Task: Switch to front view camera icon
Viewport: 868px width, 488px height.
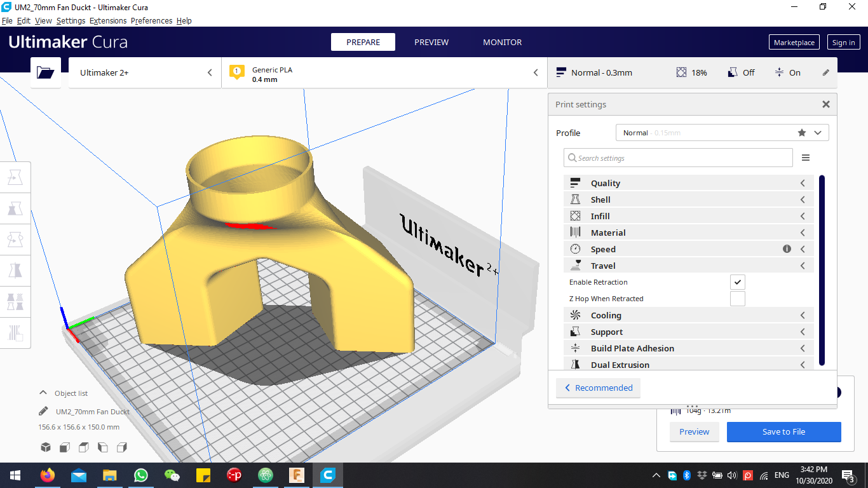Action: (x=65, y=447)
